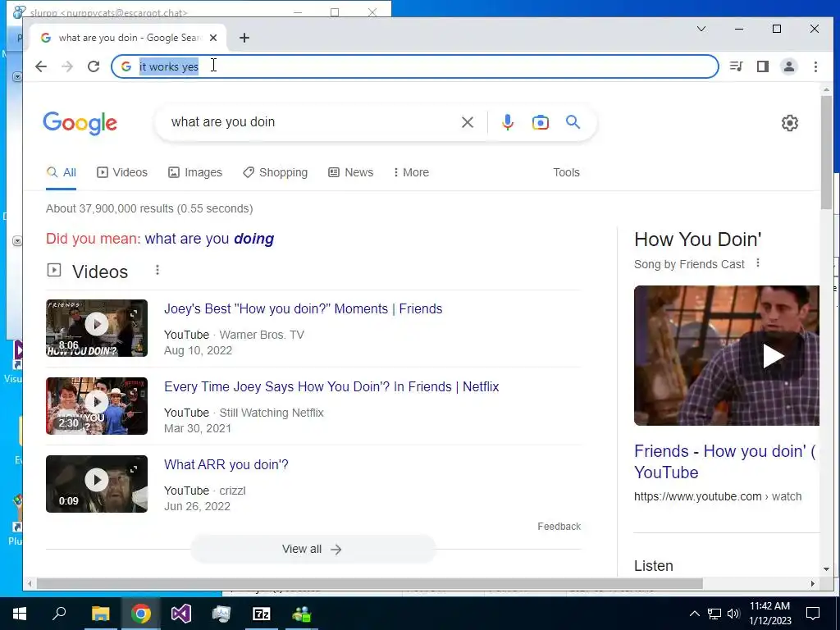Open Chrome profile avatar menu
The width and height of the screenshot is (840, 630).
click(788, 66)
